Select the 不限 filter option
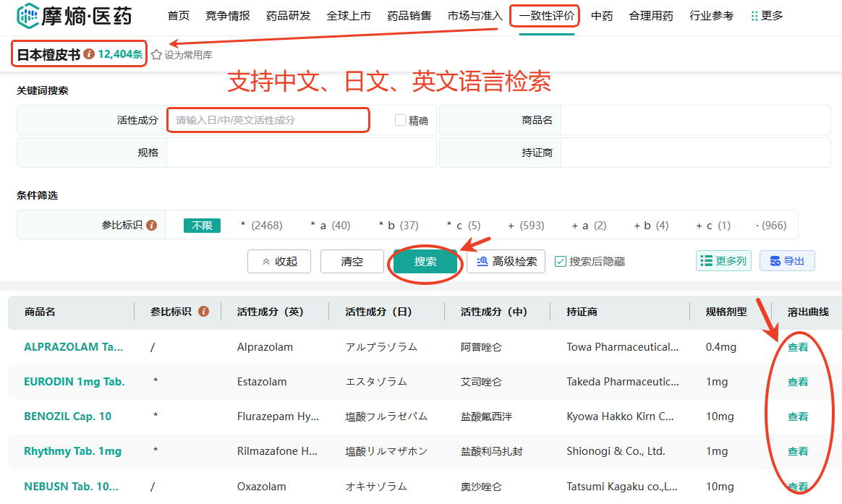842x504 pixels. click(x=202, y=226)
